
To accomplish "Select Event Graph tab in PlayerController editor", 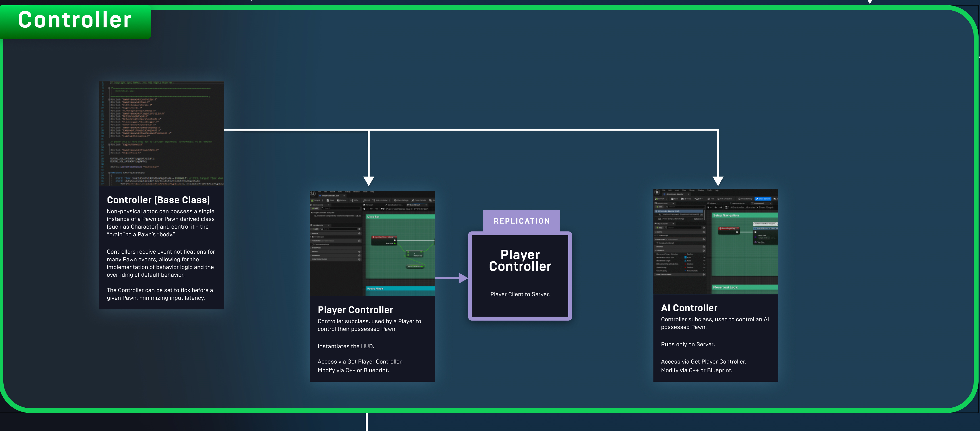I will tap(415, 205).
